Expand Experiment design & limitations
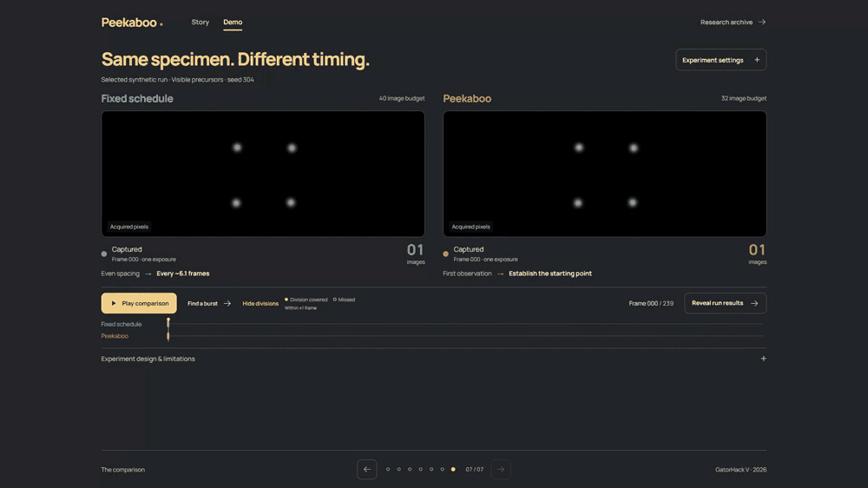 434,359
